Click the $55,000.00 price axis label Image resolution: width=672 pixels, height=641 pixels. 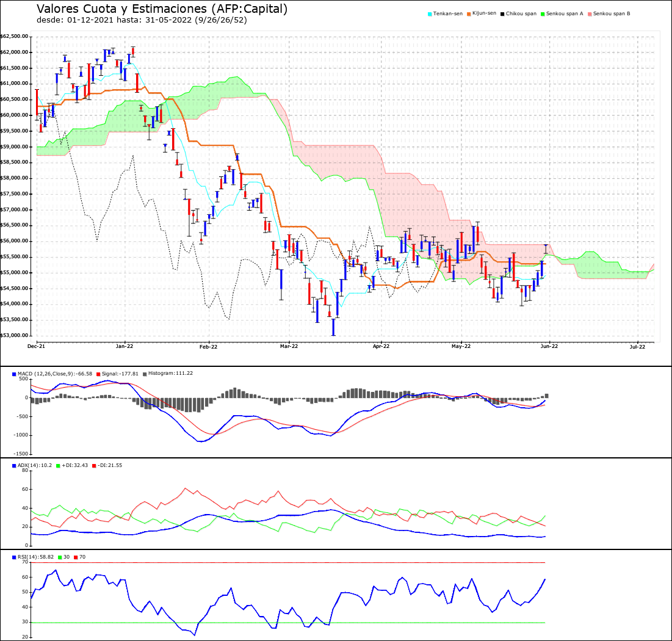(x=14, y=273)
